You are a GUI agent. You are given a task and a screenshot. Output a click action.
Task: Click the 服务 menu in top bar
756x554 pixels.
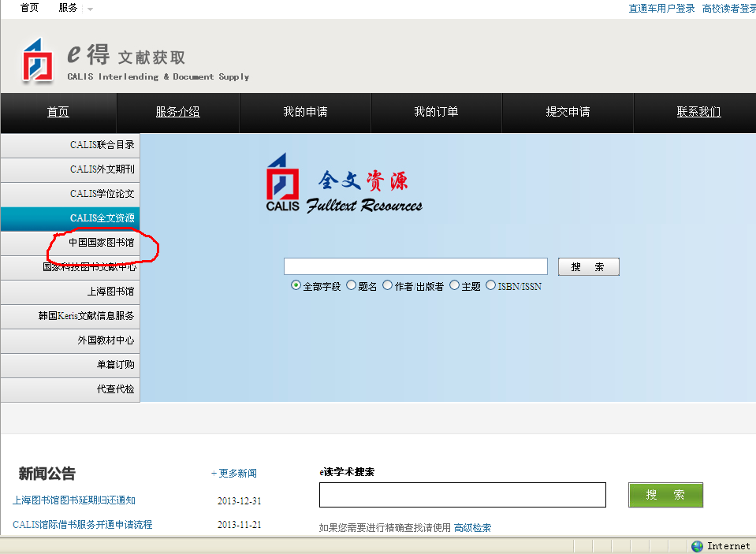[68, 8]
